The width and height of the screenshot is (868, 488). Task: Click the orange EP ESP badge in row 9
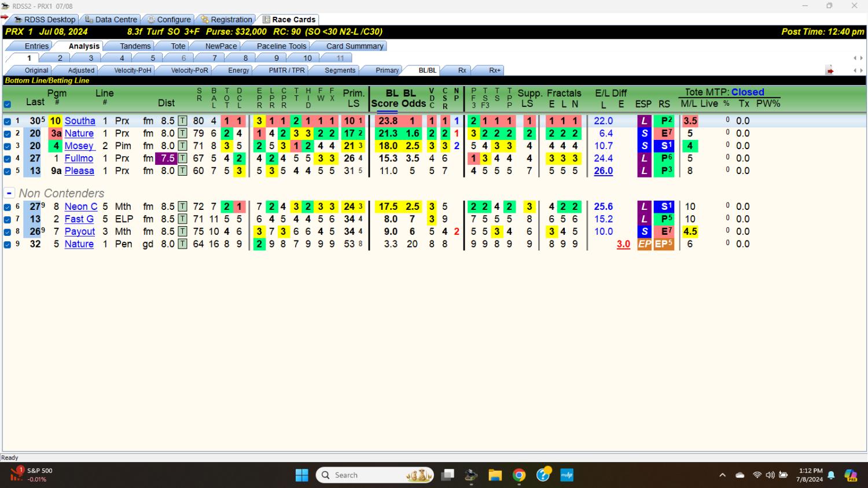(644, 244)
